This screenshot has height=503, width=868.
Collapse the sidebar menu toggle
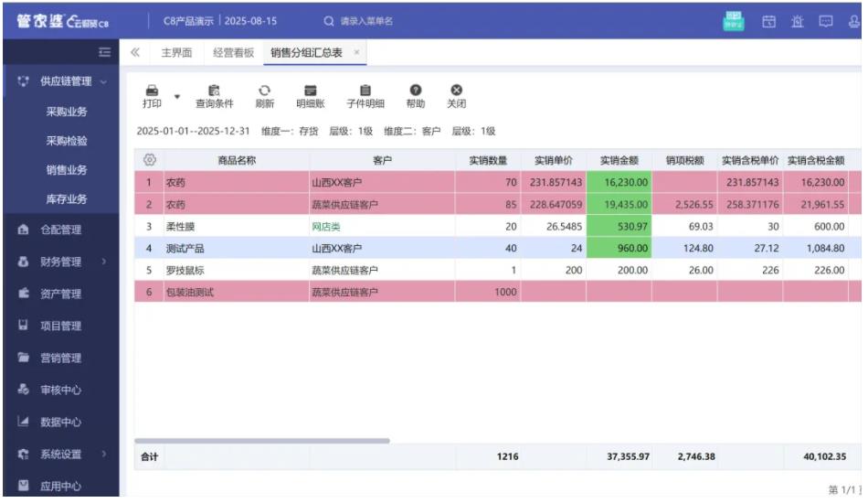(x=104, y=53)
